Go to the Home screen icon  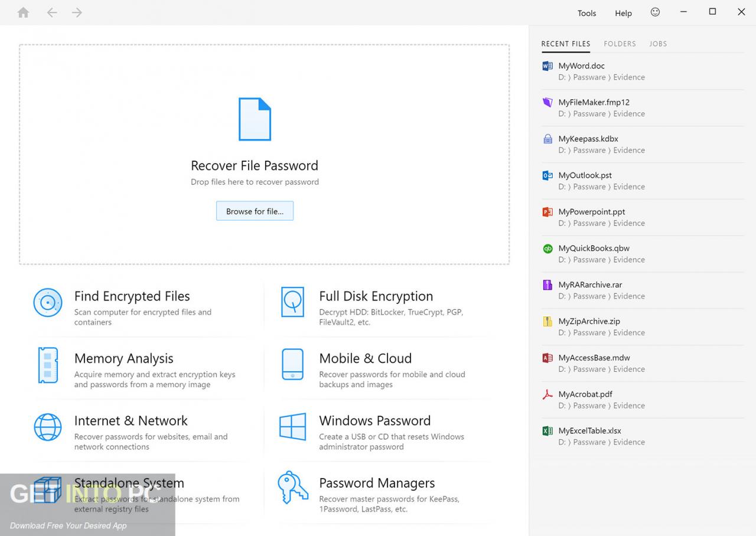pos(24,12)
